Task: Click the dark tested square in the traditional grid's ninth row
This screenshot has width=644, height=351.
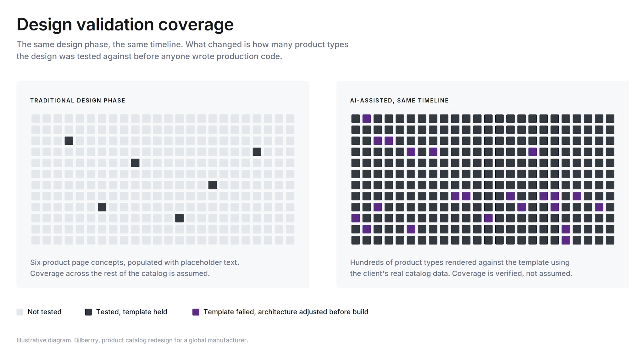Action: [102, 207]
